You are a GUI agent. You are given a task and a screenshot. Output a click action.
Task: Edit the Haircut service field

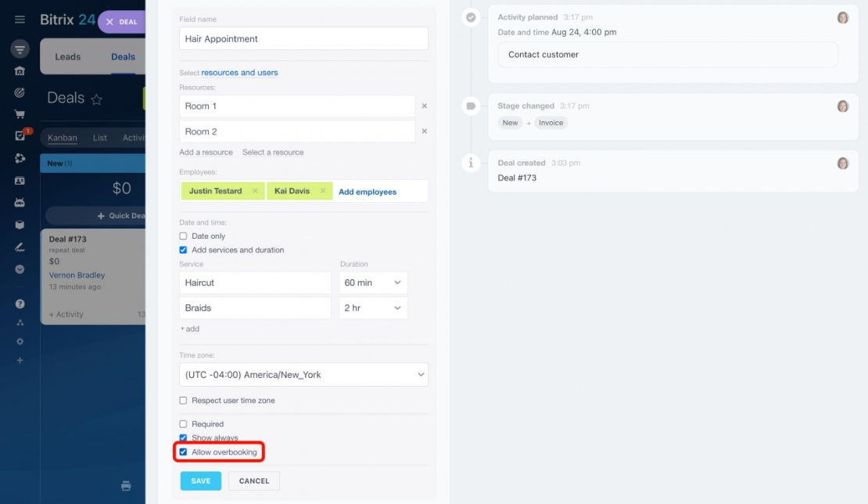[x=255, y=283]
